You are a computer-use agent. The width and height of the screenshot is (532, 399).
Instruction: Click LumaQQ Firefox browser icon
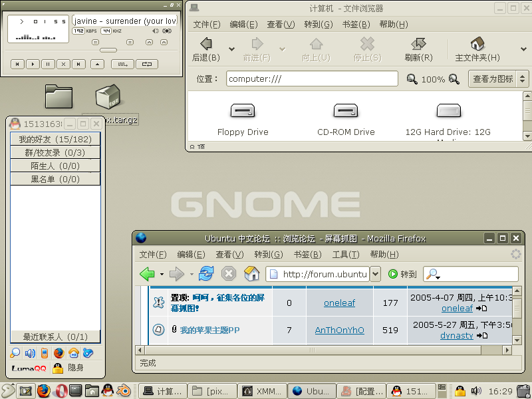tap(59, 353)
